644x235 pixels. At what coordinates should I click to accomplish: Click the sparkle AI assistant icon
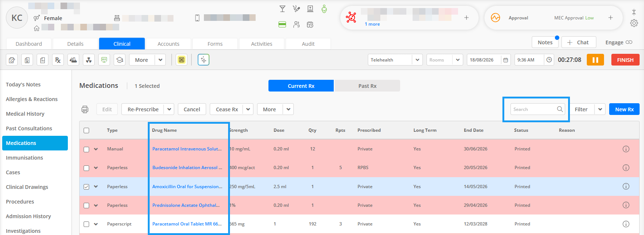[x=204, y=60]
